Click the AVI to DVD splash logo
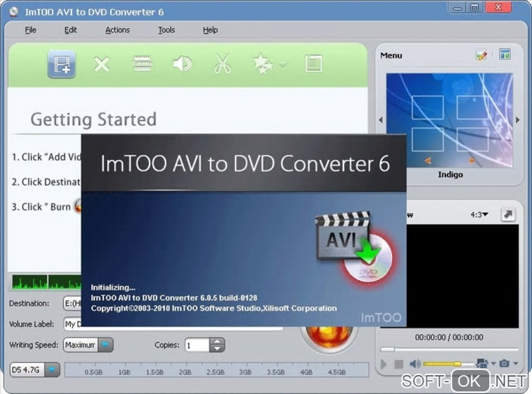 (355, 250)
